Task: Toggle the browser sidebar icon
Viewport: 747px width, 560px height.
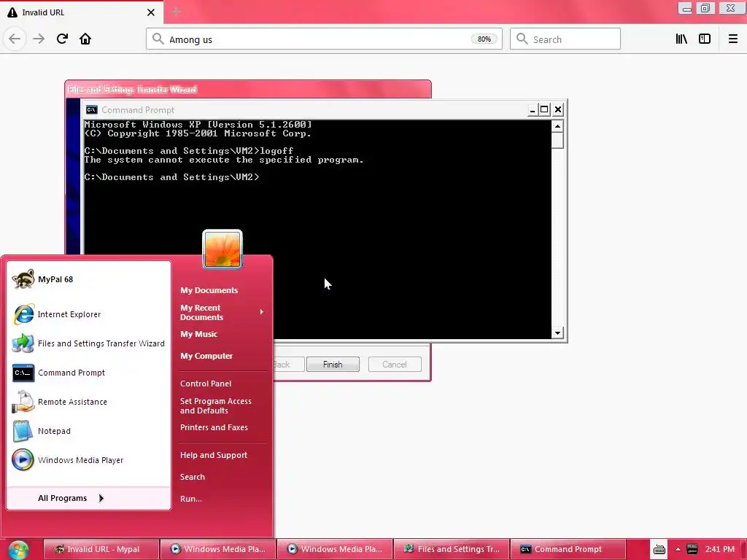Action: pos(705,39)
